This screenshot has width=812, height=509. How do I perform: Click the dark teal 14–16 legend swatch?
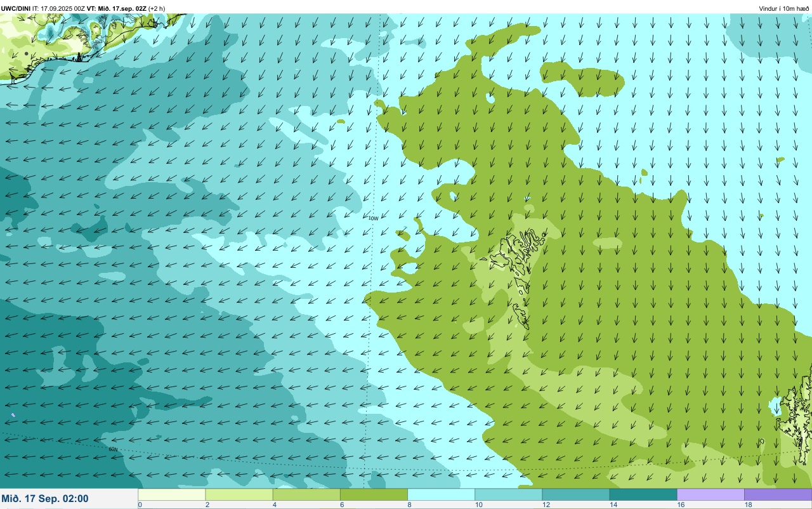[x=643, y=494]
